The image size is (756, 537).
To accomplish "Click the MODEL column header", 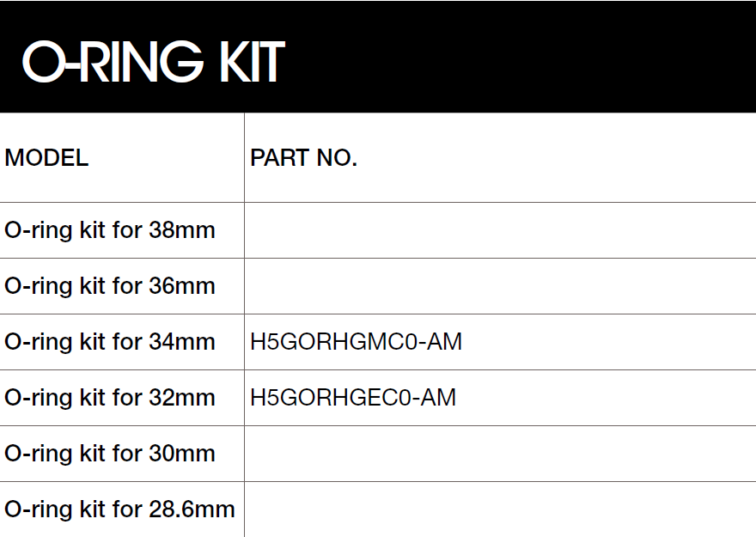I will tap(46, 158).
